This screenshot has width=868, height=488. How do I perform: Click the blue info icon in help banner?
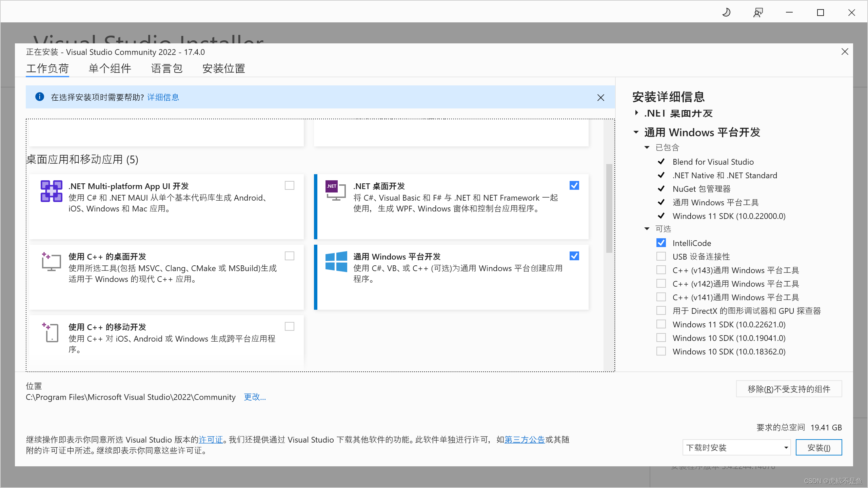point(40,97)
